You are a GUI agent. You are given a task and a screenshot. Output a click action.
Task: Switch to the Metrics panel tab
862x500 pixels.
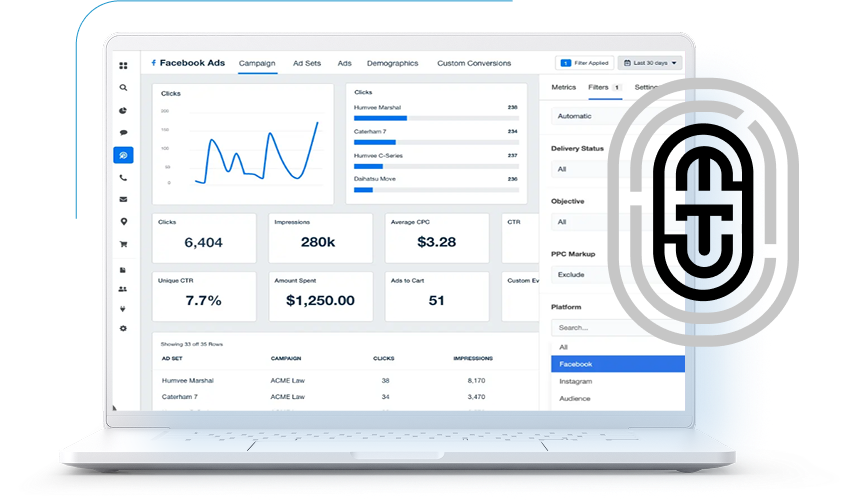563,87
